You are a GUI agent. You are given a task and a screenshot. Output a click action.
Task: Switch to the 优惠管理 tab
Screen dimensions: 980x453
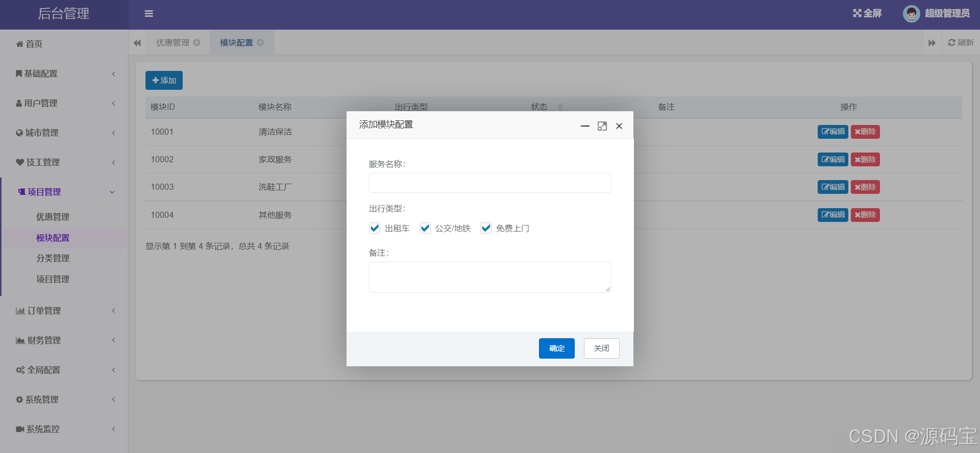click(x=173, y=42)
